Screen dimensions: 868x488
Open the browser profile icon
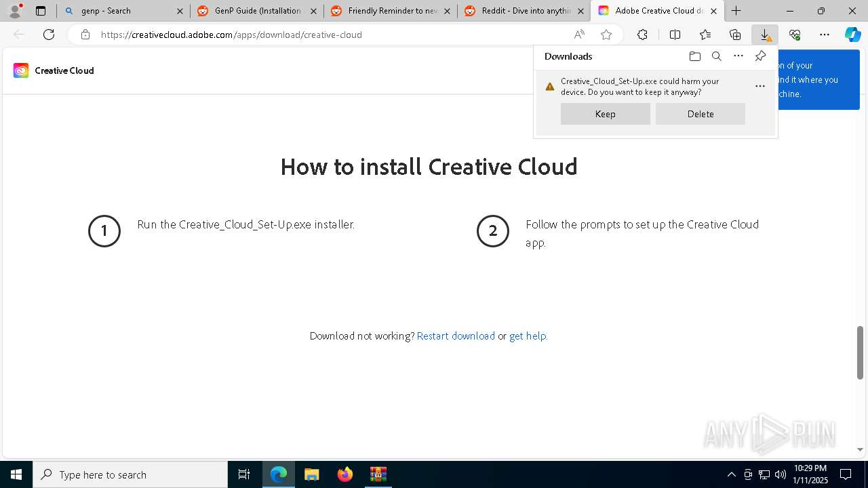point(15,11)
